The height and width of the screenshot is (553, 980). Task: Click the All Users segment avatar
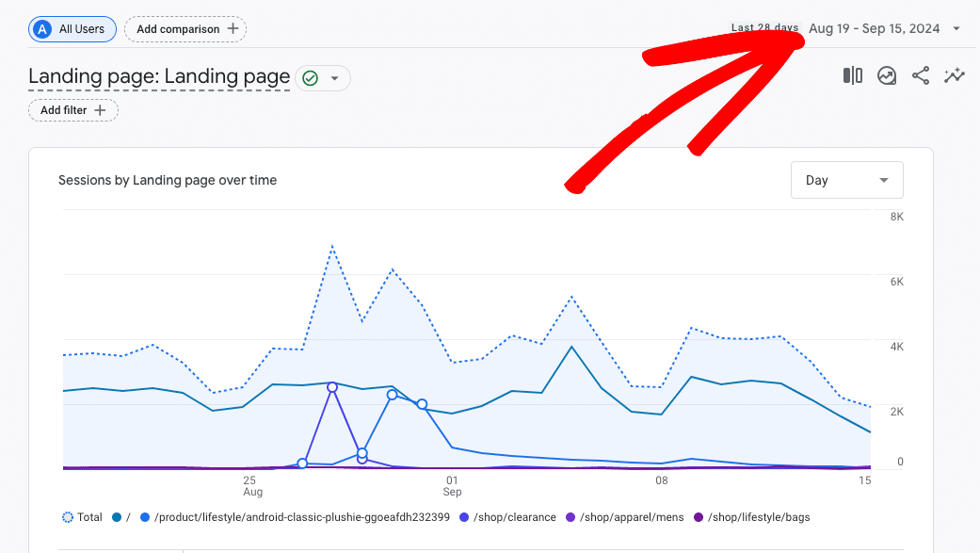click(x=42, y=29)
